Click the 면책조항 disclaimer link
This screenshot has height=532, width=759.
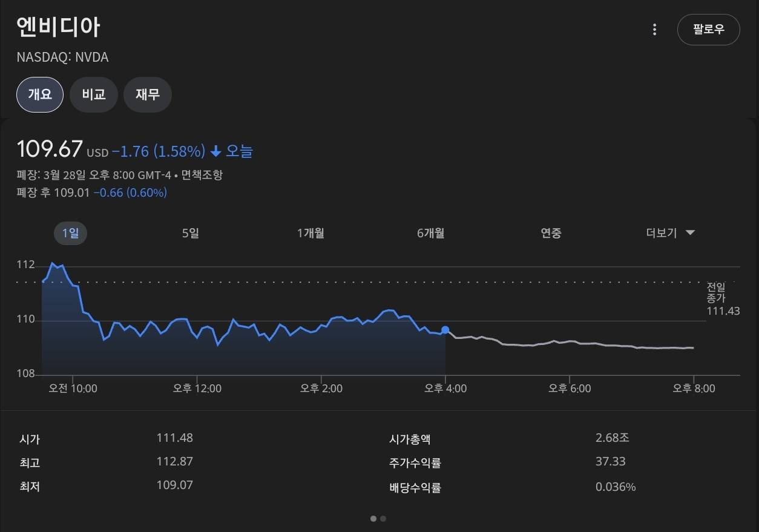(202, 175)
